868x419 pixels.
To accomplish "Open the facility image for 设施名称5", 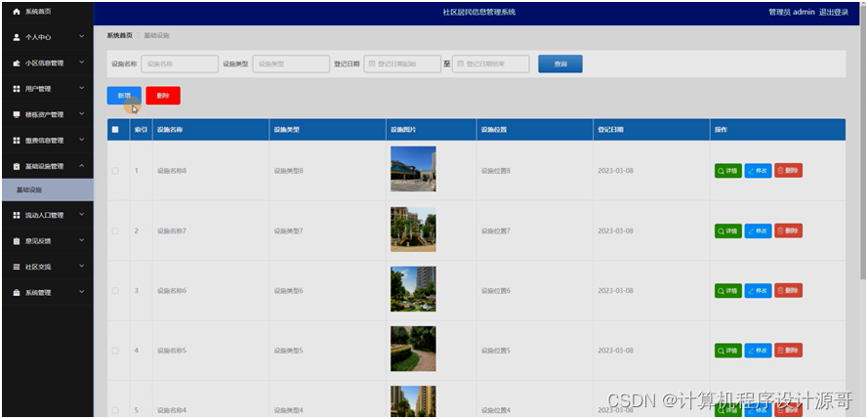I will (x=413, y=349).
